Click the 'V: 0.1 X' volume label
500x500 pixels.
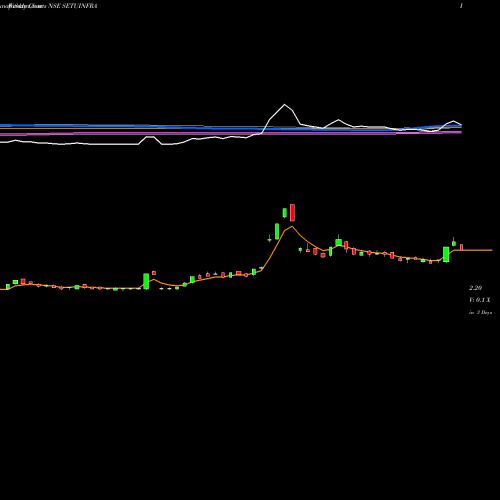click(x=480, y=300)
